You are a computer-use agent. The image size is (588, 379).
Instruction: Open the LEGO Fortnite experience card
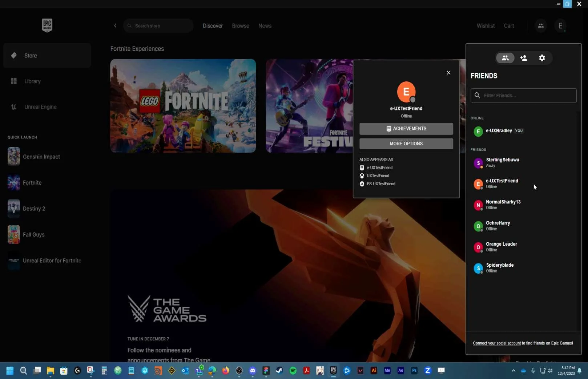click(x=183, y=106)
